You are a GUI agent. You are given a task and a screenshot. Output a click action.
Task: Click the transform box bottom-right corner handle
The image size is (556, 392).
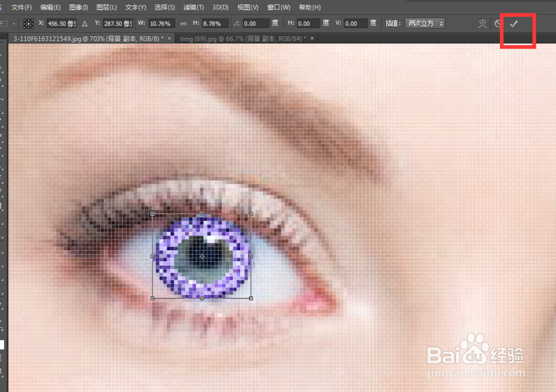tap(251, 299)
